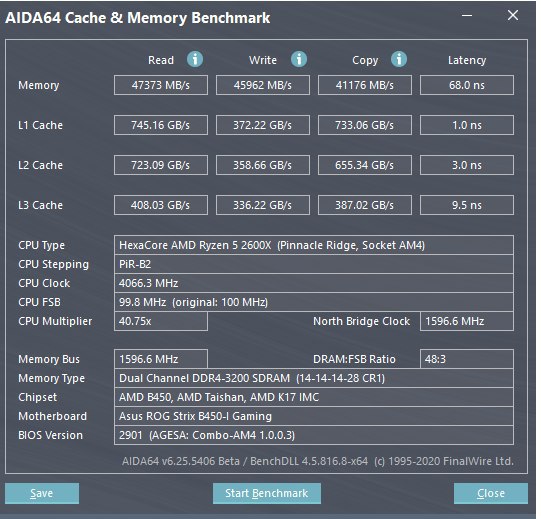Click the L1 Cache row label
This screenshot has width=541, height=519.
pos(40,125)
